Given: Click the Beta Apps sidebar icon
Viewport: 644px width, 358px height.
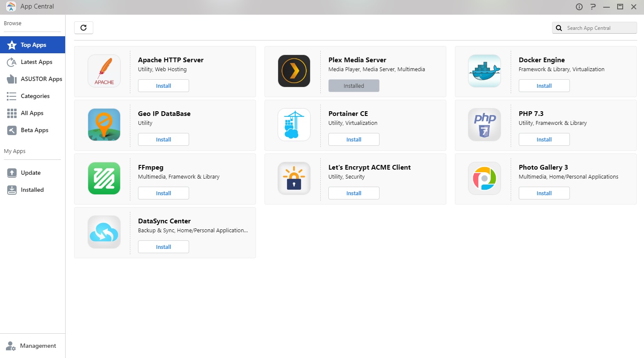Looking at the screenshot, I should 12,130.
